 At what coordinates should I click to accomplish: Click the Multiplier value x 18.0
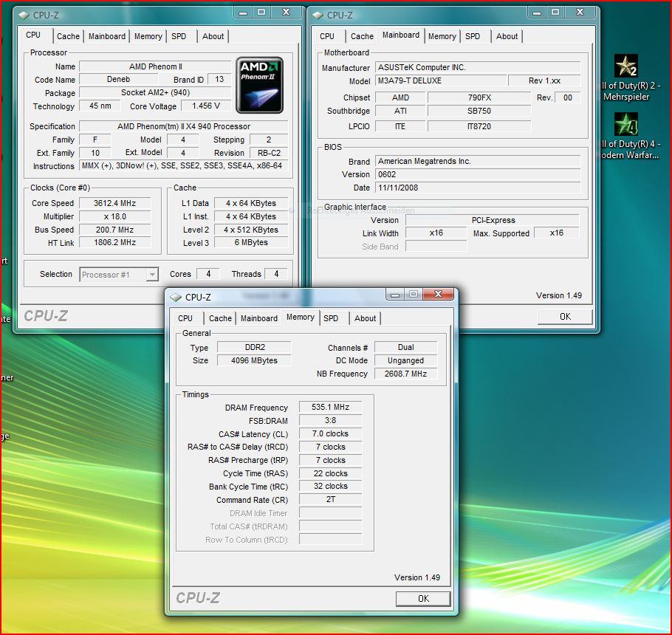115,216
